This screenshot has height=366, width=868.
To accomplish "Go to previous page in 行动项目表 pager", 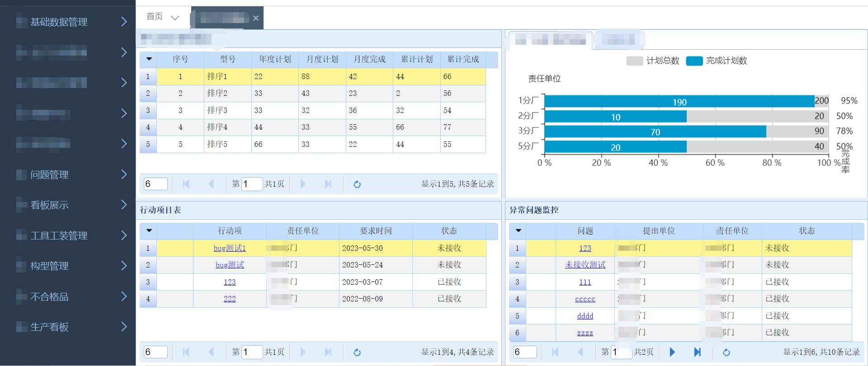I will [x=211, y=352].
